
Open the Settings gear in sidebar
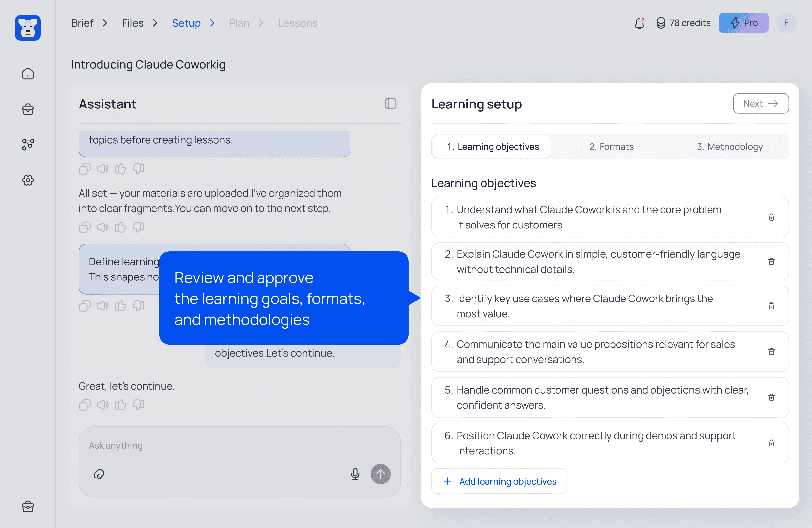[x=28, y=180]
